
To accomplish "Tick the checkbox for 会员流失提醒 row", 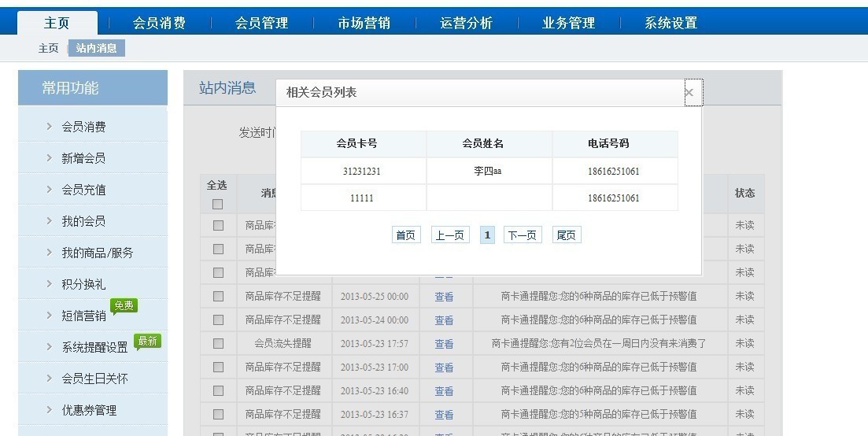I will tap(218, 344).
